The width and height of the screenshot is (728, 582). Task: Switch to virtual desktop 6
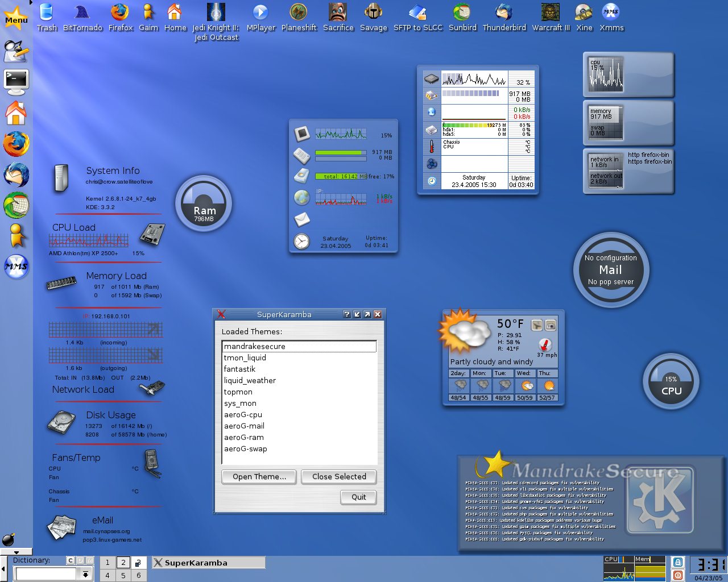click(138, 575)
